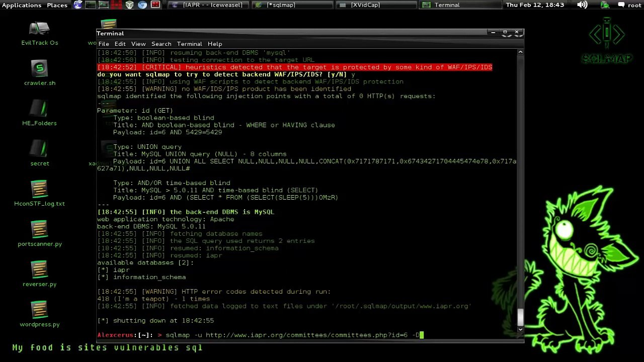Switch to the *sqlmap taskbar window
The width and height of the screenshot is (644, 362).
click(292, 5)
